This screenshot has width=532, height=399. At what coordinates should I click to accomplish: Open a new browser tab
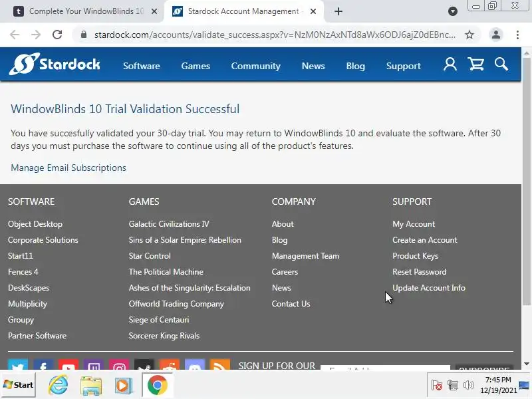pyautogui.click(x=338, y=11)
